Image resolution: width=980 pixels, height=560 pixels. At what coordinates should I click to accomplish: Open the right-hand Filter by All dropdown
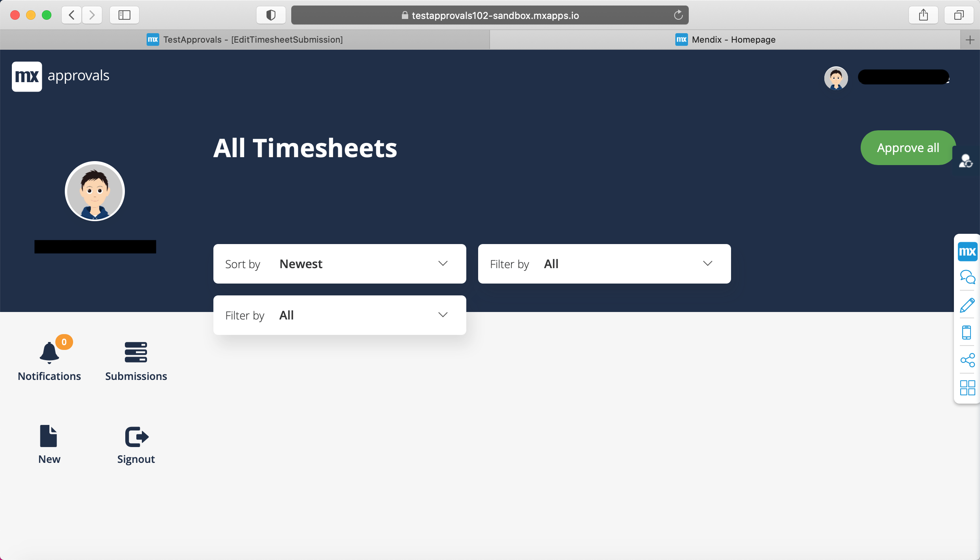pyautogui.click(x=604, y=264)
